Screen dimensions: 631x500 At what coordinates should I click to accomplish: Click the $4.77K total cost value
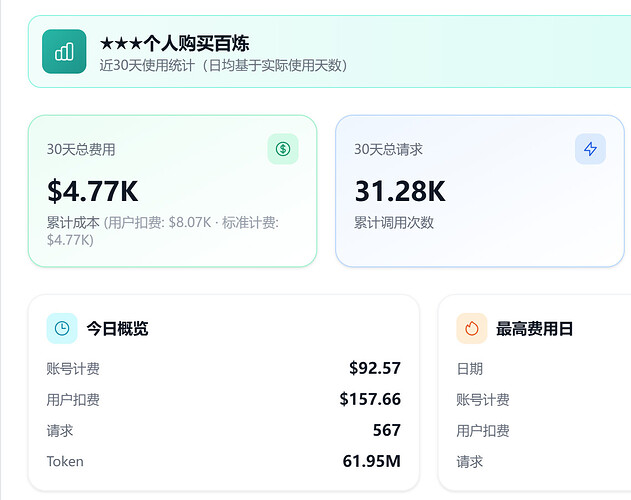pos(93,191)
